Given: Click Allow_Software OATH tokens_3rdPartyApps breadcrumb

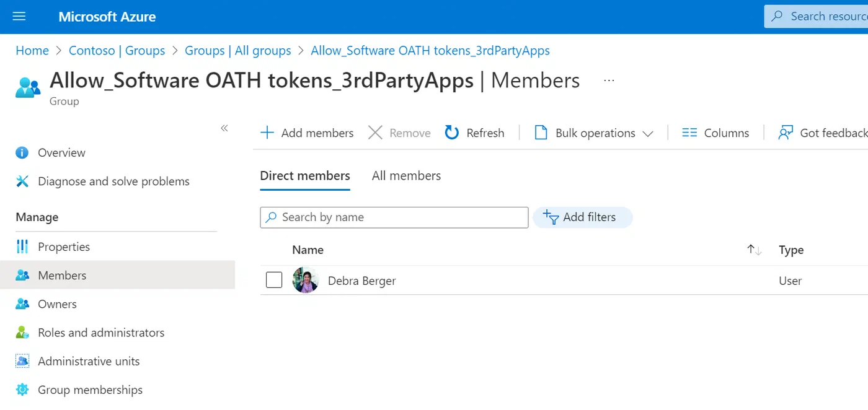Looking at the screenshot, I should [430, 51].
